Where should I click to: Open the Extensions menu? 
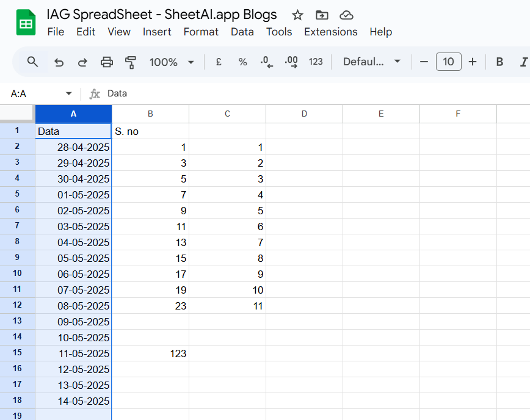coord(330,32)
